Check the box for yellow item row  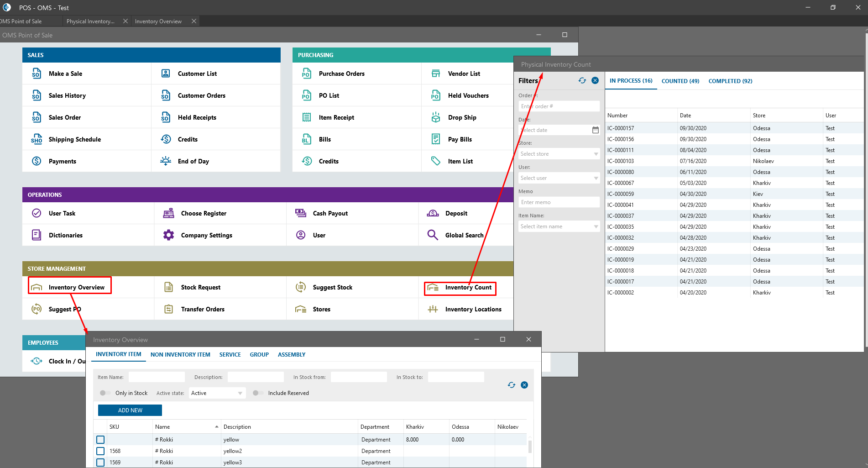pos(100,440)
